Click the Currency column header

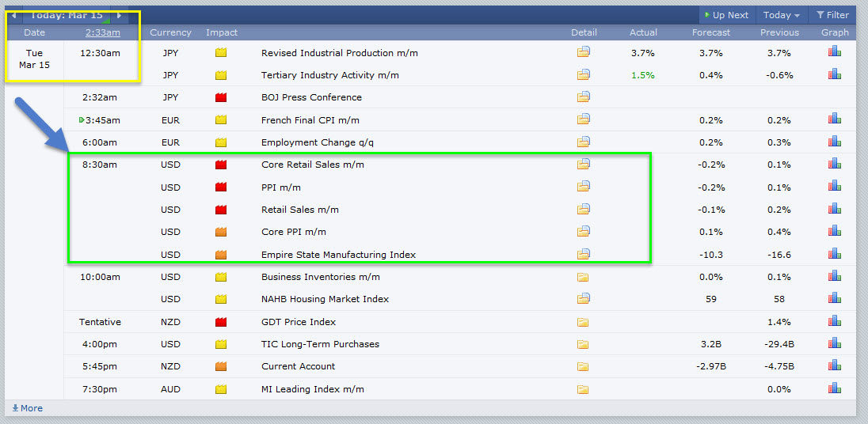[x=170, y=32]
